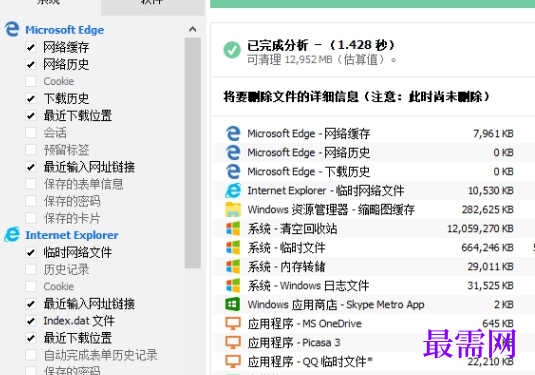Click the Microsoft Edge section heading

click(64, 30)
